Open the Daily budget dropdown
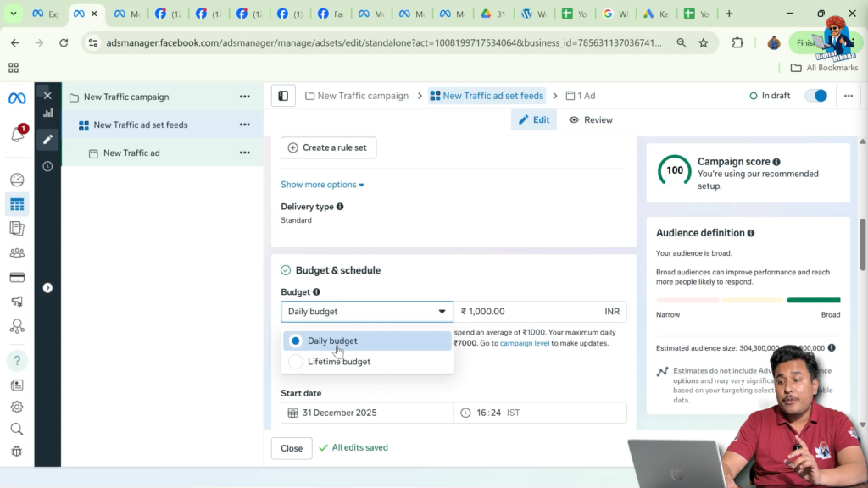Viewport: 868px width, 488px height. (x=366, y=311)
